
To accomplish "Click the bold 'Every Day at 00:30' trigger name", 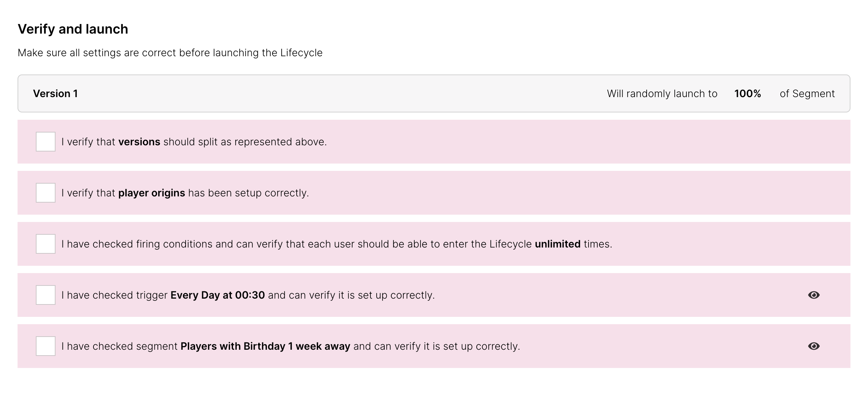I will [218, 295].
